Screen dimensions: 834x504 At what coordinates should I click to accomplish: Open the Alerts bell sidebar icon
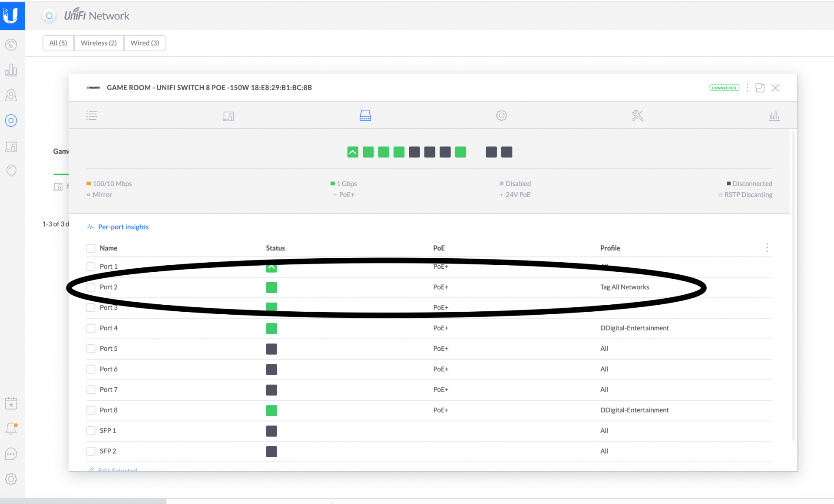click(11, 428)
